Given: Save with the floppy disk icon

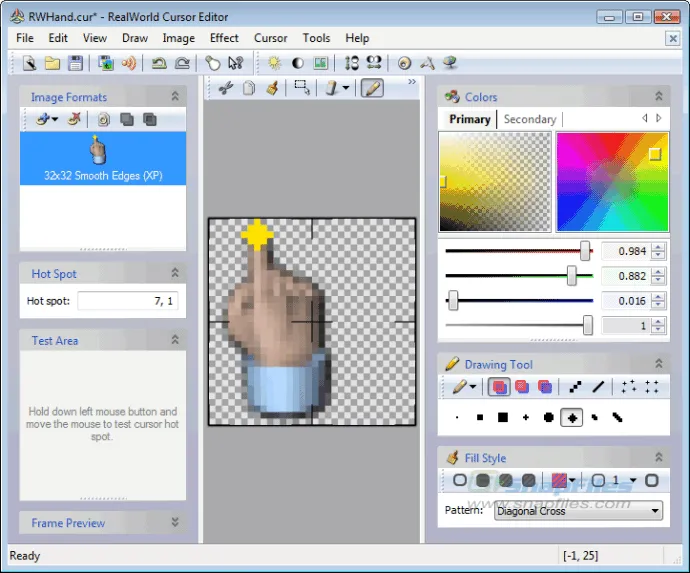Looking at the screenshot, I should [x=76, y=63].
